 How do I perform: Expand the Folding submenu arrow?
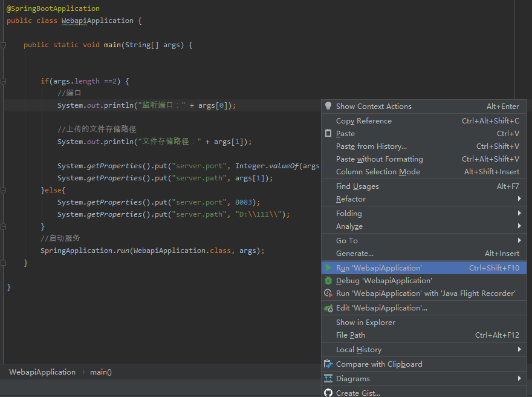519,213
